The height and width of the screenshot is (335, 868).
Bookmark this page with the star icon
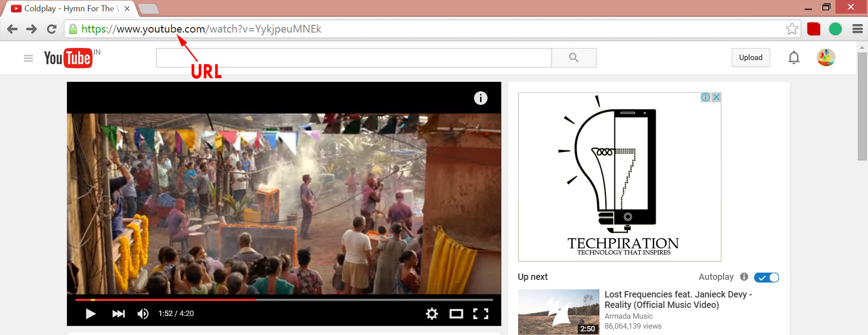(x=792, y=29)
